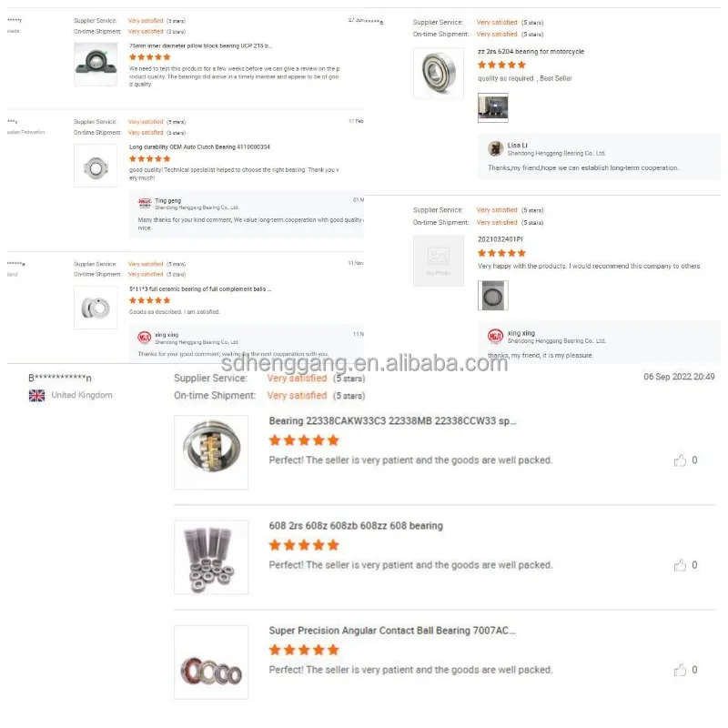Open the zz 2rs 6204 bearing image
The width and height of the screenshot is (728, 728).
point(439,74)
